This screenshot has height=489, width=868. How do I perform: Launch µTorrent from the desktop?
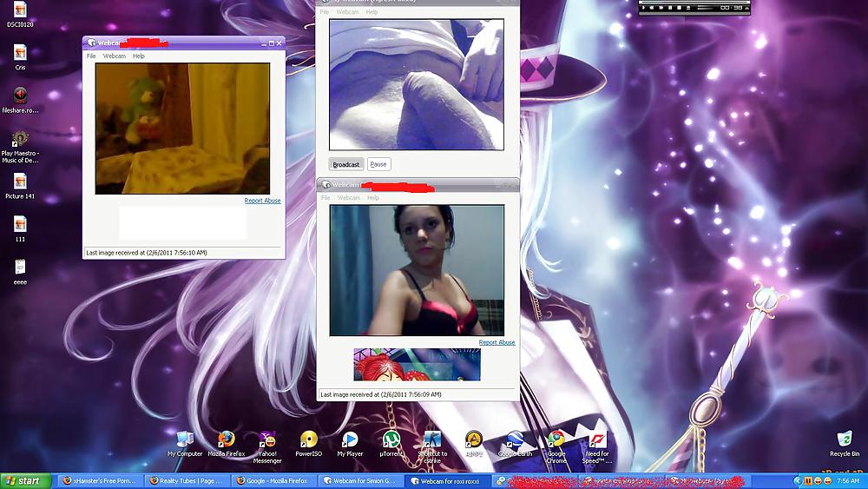click(x=391, y=444)
